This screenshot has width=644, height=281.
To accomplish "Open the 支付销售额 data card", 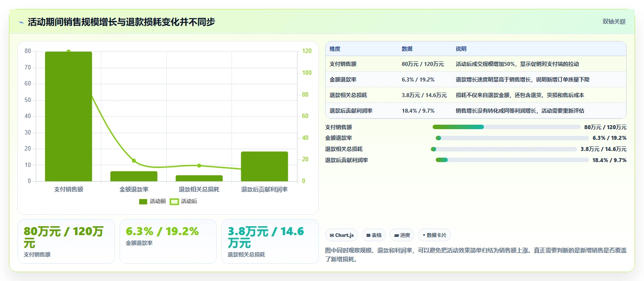I will coord(66,241).
